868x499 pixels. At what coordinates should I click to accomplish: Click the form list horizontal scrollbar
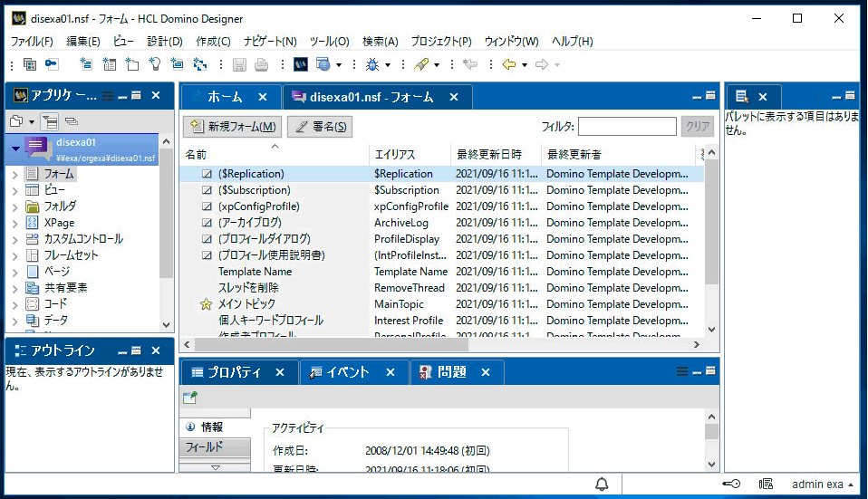(331, 345)
